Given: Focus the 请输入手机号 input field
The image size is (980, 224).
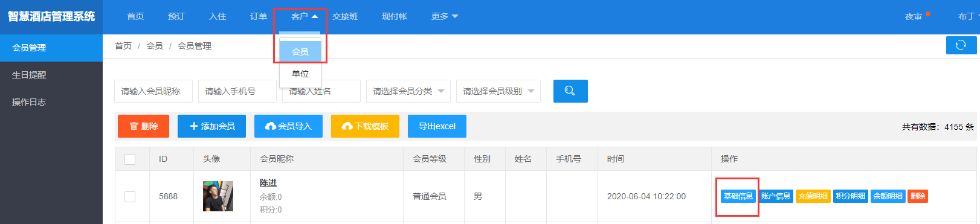Looking at the screenshot, I should pyautogui.click(x=237, y=91).
